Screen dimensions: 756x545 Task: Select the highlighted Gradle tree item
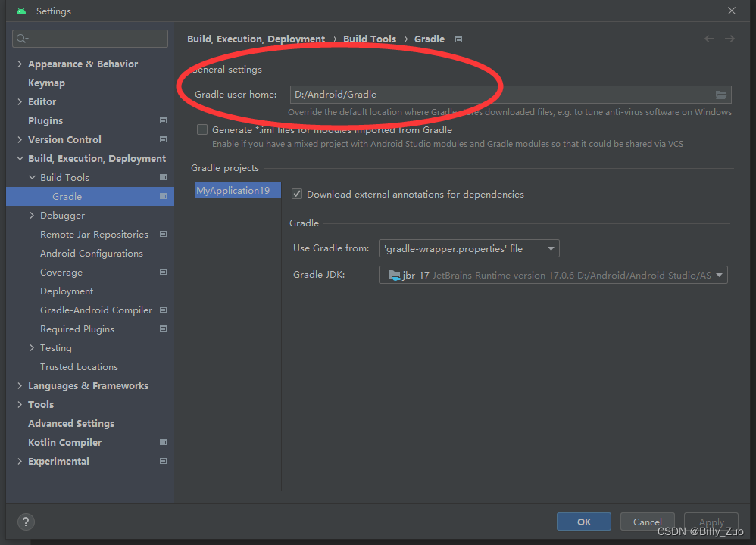[x=90, y=197]
